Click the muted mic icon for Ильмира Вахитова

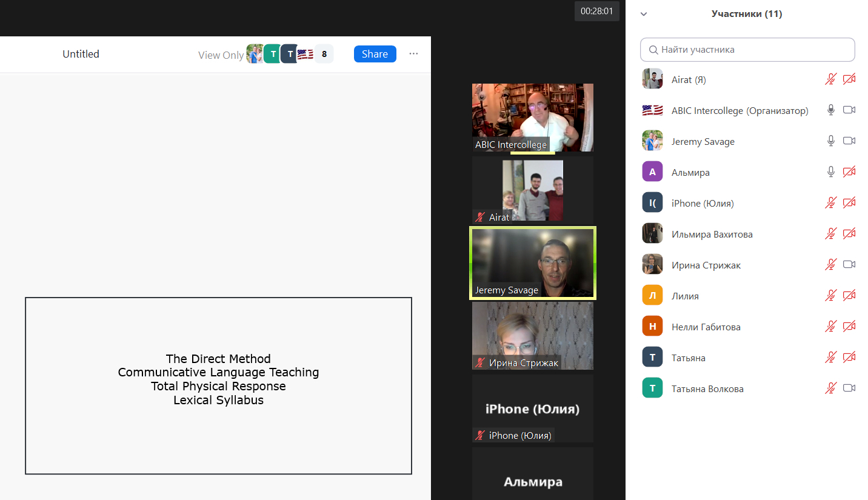tap(831, 234)
